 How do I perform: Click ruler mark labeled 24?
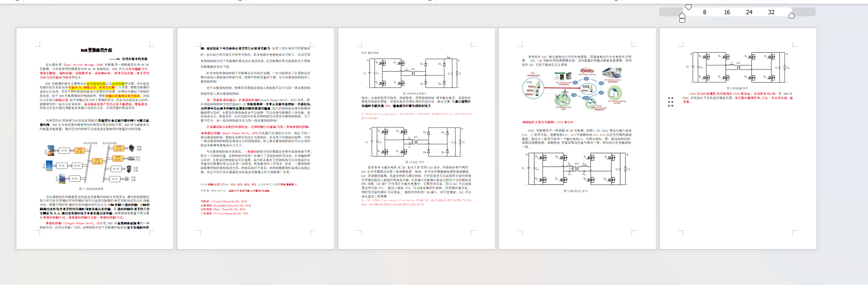pos(749,12)
